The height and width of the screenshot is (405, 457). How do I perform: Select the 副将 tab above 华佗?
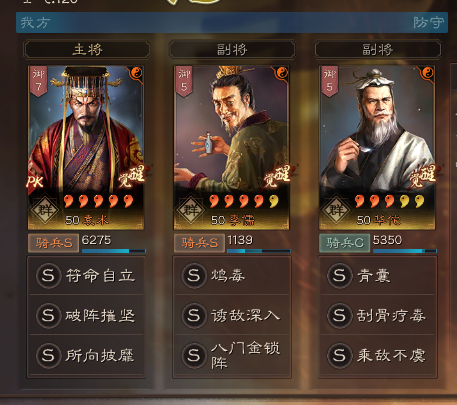pos(378,50)
